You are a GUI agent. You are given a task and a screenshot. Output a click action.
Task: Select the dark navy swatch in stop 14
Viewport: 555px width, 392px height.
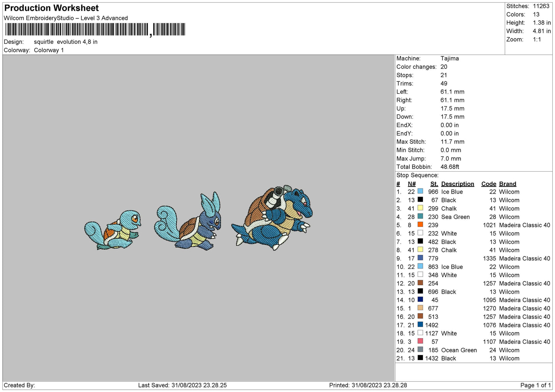[x=420, y=300]
